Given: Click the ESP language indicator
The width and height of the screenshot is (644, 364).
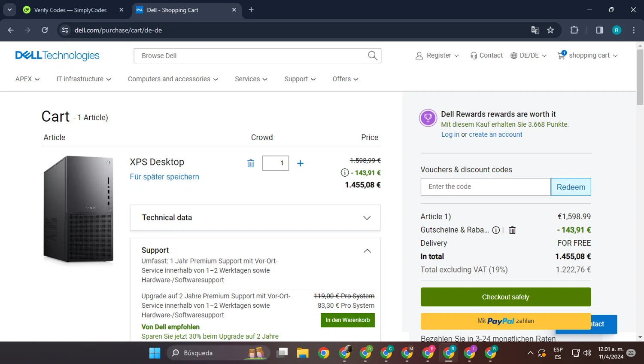Looking at the screenshot, I should click(x=558, y=353).
